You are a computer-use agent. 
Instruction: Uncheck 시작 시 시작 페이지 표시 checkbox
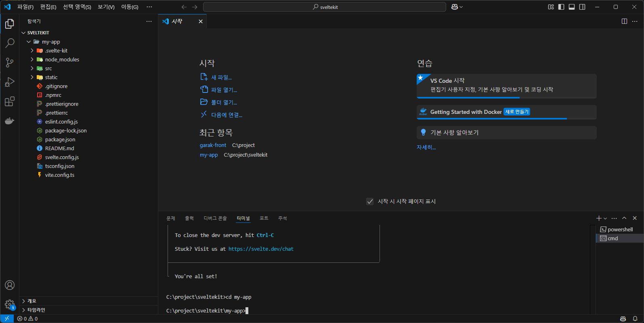coord(370,201)
